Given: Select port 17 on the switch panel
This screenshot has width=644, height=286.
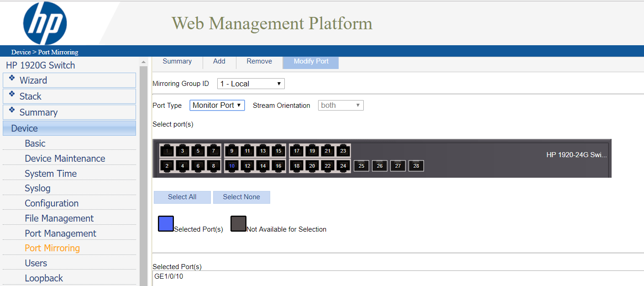Looking at the screenshot, I should 297,151.
